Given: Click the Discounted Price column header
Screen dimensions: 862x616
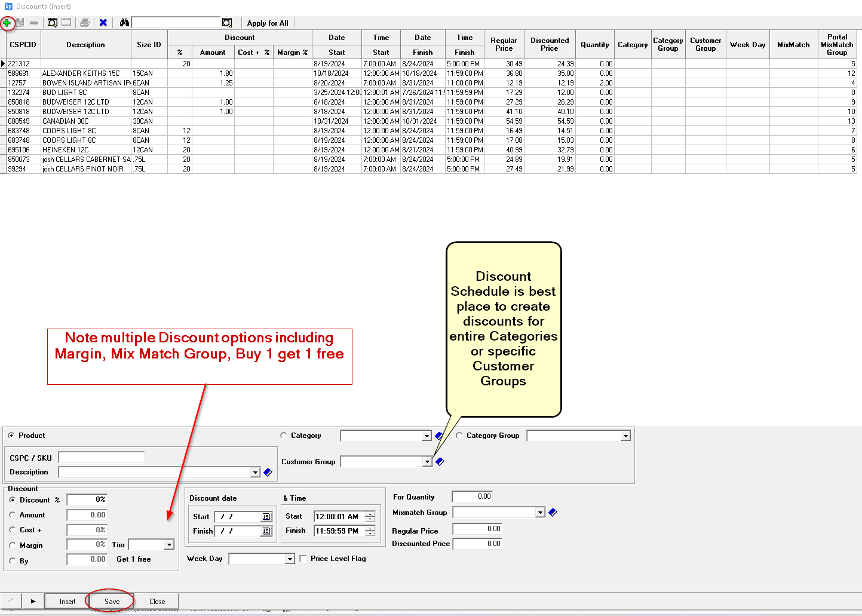Looking at the screenshot, I should click(550, 45).
